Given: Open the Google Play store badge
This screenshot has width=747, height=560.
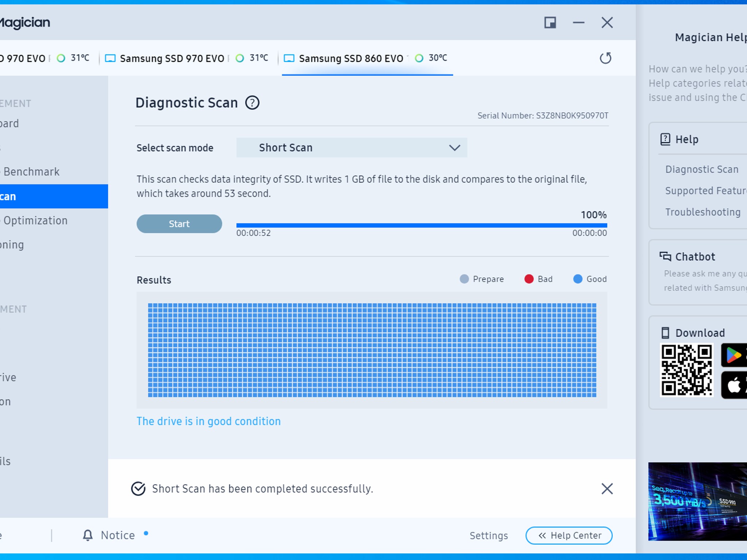Looking at the screenshot, I should click(734, 355).
